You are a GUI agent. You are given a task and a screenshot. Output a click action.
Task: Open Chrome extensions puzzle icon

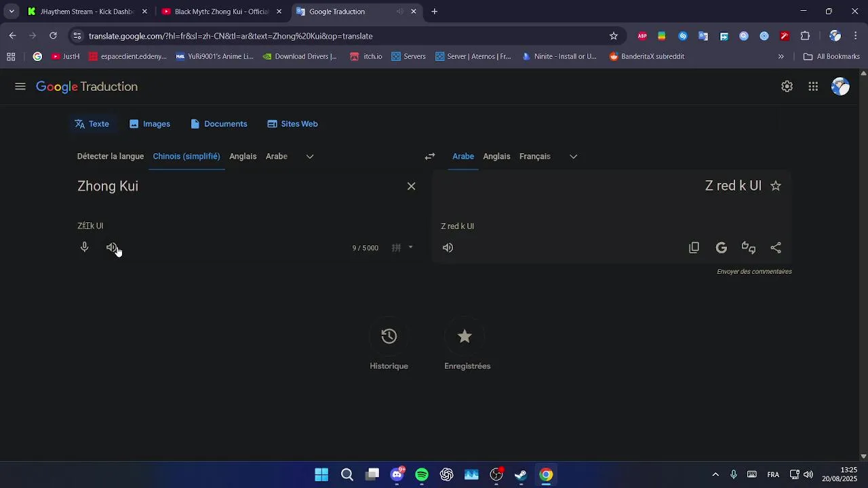click(806, 36)
